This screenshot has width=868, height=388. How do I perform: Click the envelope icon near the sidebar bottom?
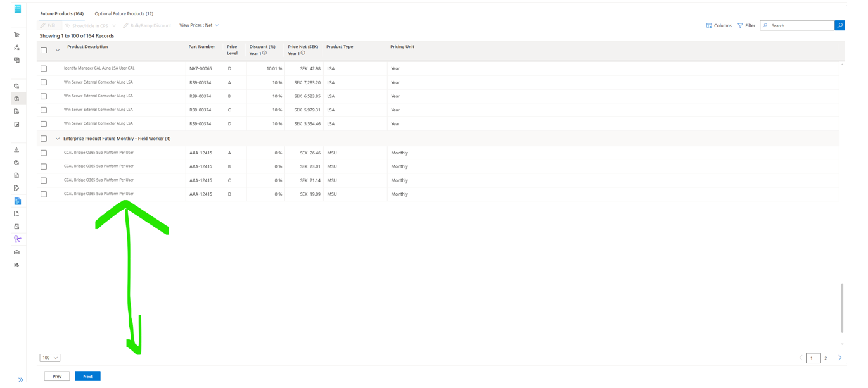coord(16,252)
